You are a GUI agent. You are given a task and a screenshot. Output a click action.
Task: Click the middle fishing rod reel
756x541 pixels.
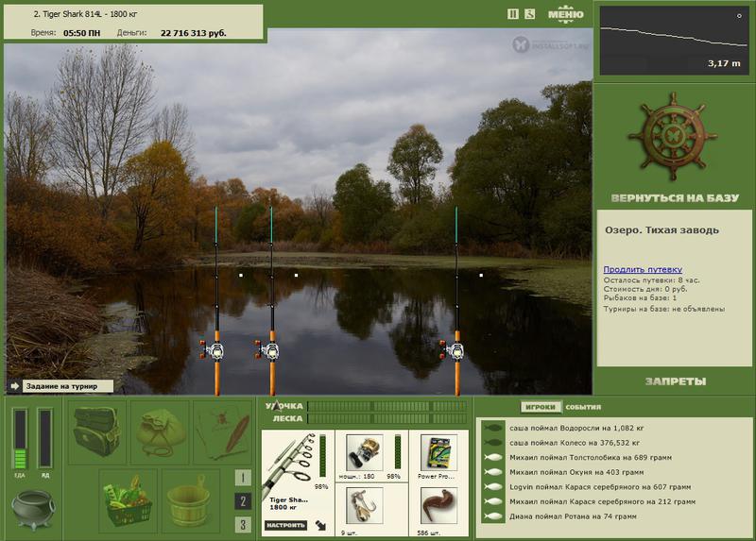point(268,349)
